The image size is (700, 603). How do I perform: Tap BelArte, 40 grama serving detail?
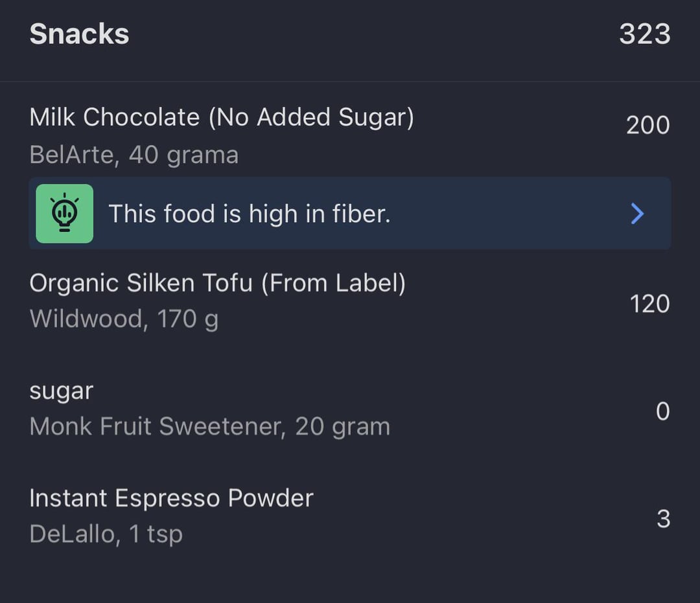pyautogui.click(x=134, y=155)
